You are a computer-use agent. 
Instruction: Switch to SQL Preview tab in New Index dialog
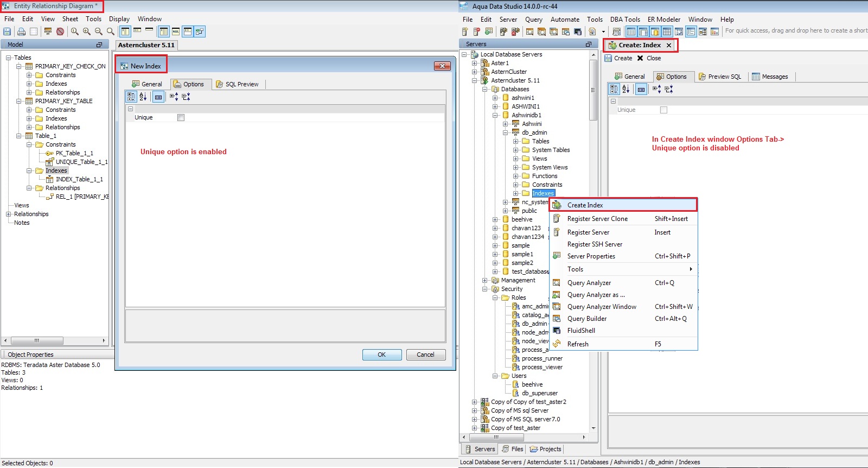(237, 84)
